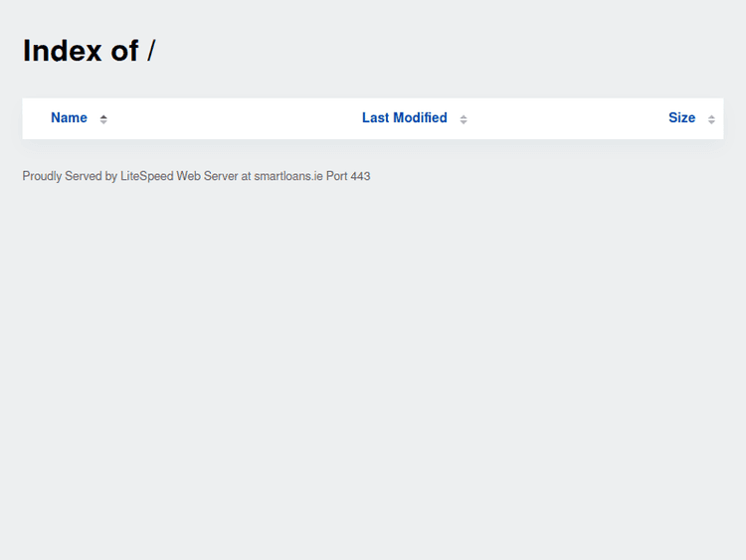The image size is (746, 560).
Task: Click the "Proudly Served by" footer text
Action: pos(70,176)
